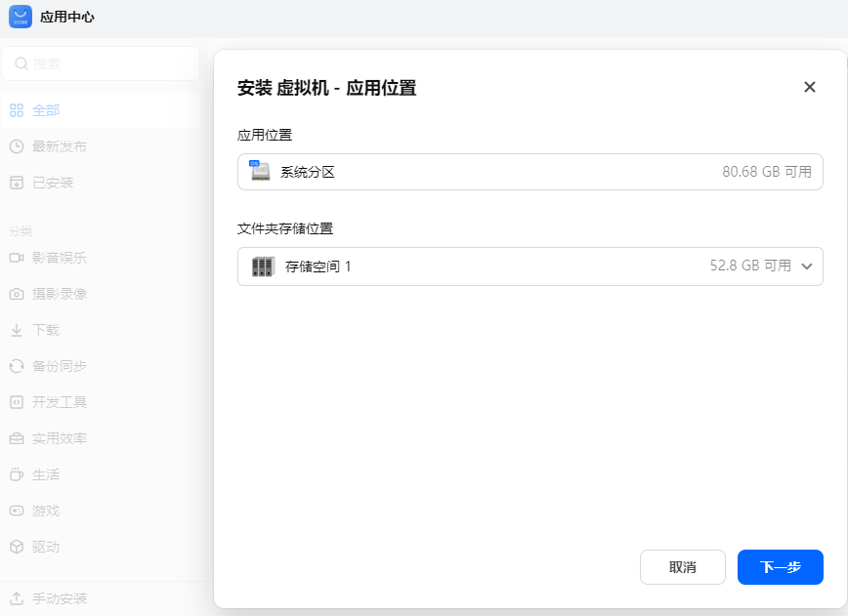Click the search magnifier icon
Image resolution: width=848 pixels, height=616 pixels.
(21, 63)
